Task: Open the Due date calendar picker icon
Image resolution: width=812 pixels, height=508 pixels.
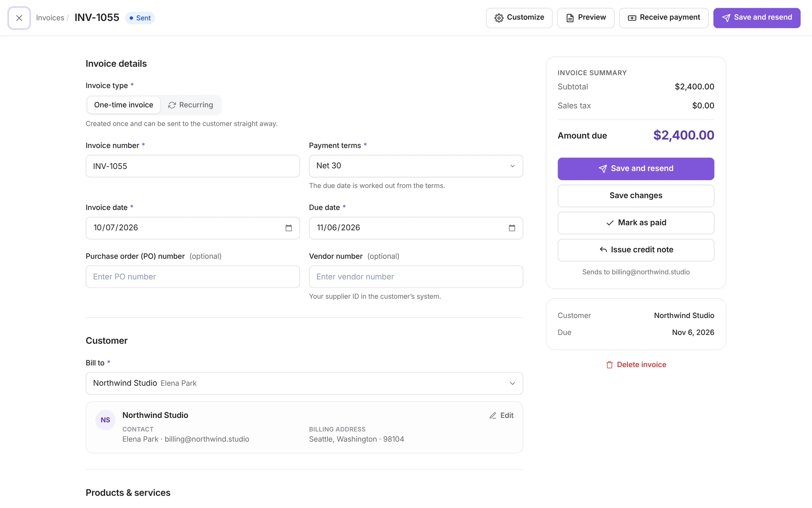Action: tap(512, 228)
